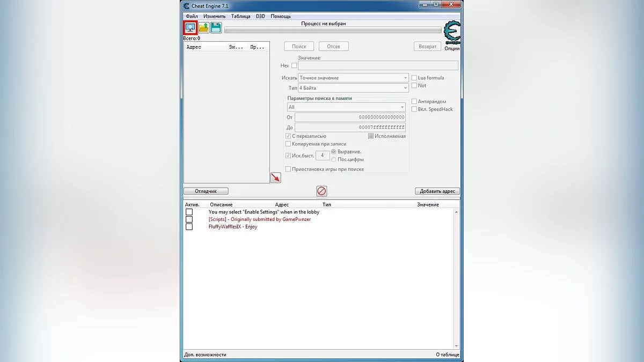644x362 pixels.
Task: Open the D3D menu
Action: [260, 16]
